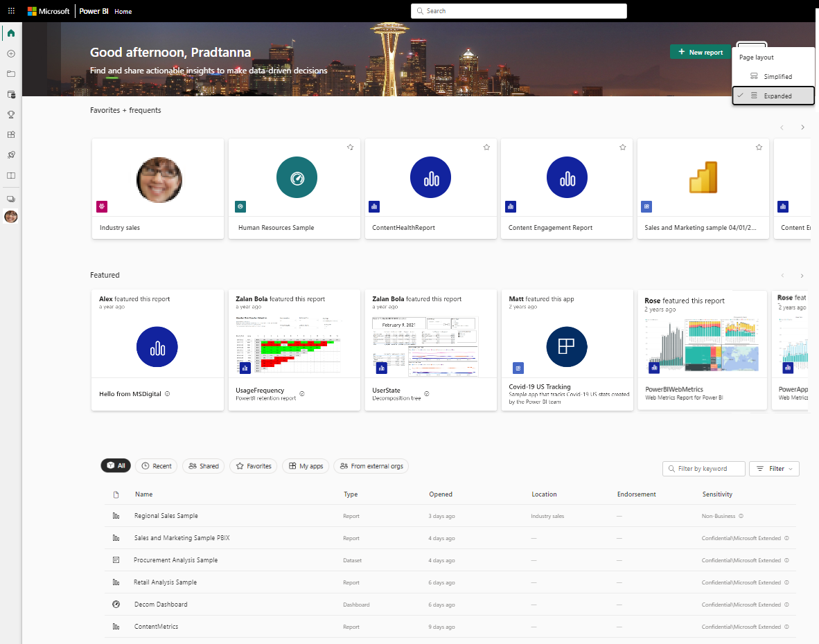Switch to the Recent filter tab

(x=157, y=466)
